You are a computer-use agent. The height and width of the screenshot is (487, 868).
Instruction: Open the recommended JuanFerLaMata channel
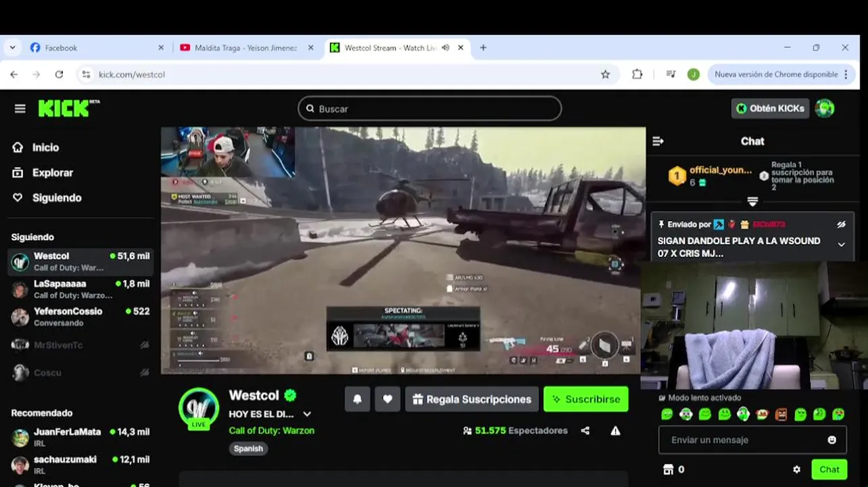pos(80,437)
